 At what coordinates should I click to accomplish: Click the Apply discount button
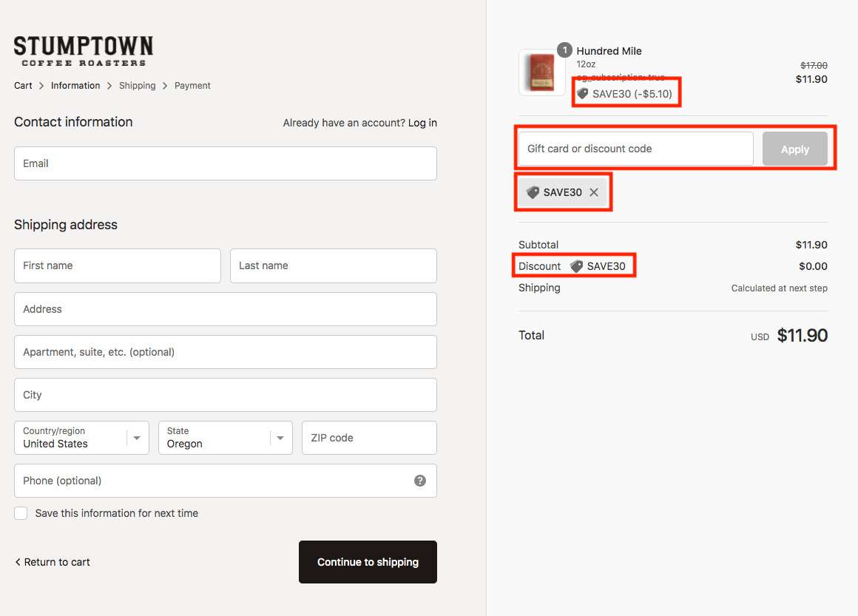pos(794,149)
